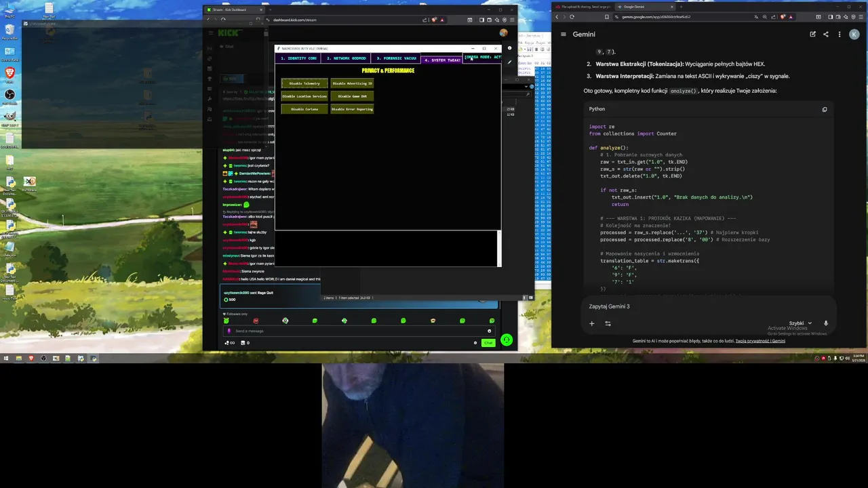Screen dimensions: 868x488
Task: Open the 3. FORENSIC VACUUM tab
Action: point(395,58)
